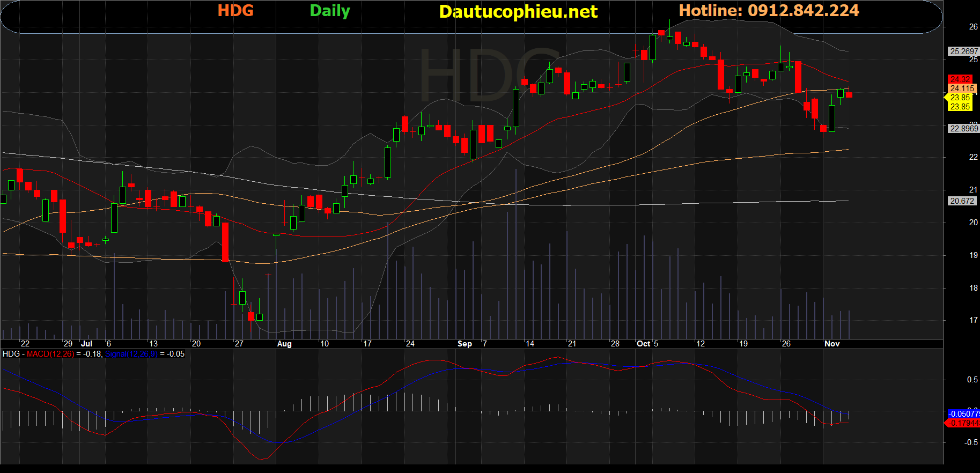Image resolution: width=980 pixels, height=473 pixels.
Task: Click the Jul month label on date axis
Action: (x=86, y=344)
